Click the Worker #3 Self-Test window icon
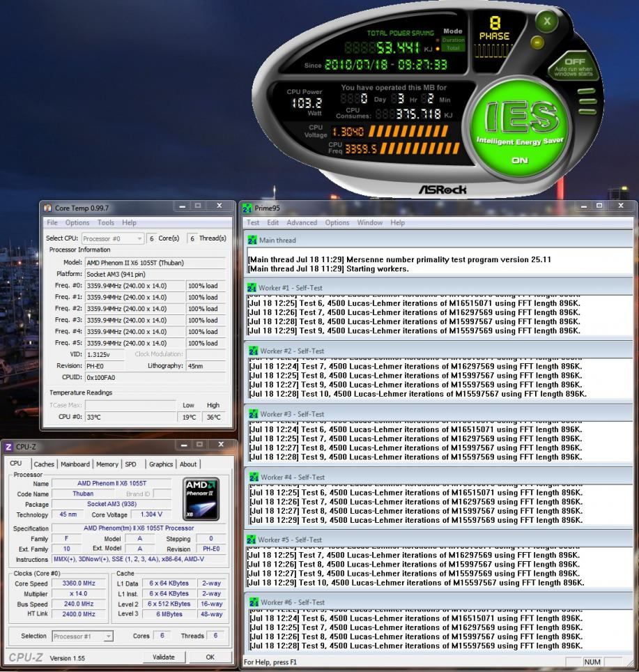This screenshot has height=672, width=639. pos(253,414)
